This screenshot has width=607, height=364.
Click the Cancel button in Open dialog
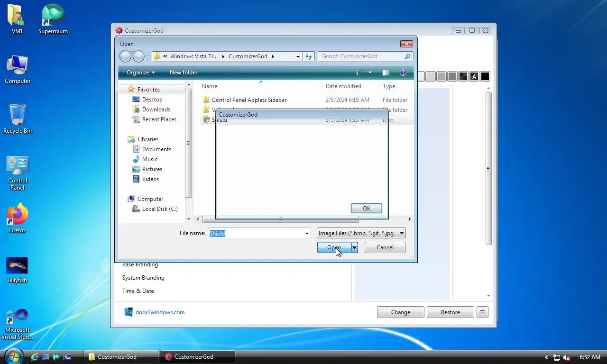click(x=385, y=247)
